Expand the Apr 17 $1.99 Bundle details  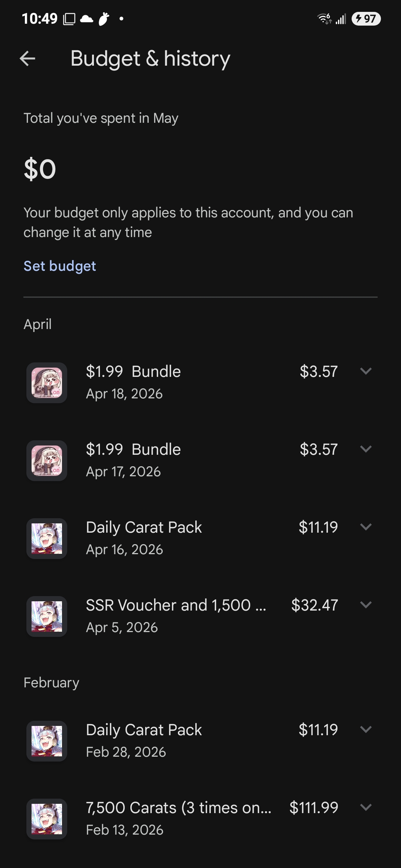point(366,449)
